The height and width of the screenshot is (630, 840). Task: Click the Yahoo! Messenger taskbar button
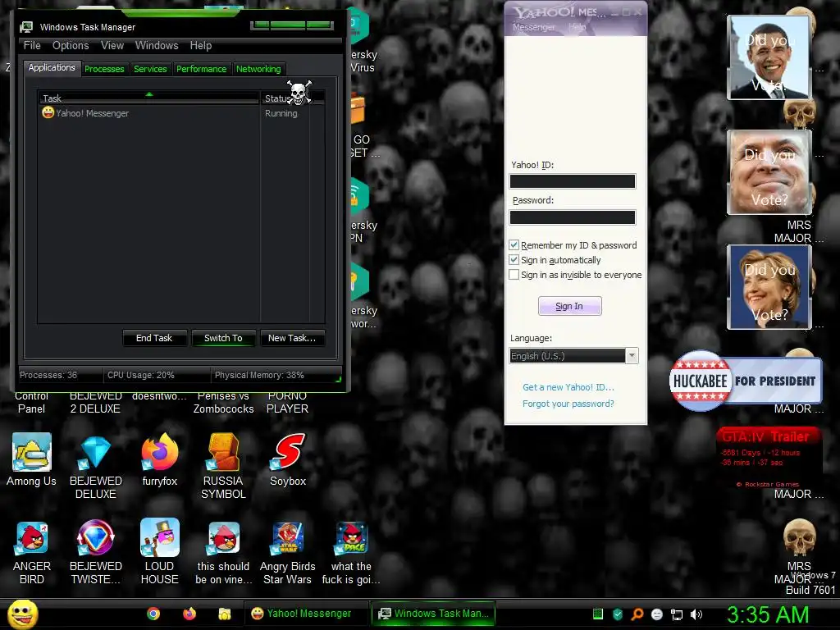click(x=307, y=614)
